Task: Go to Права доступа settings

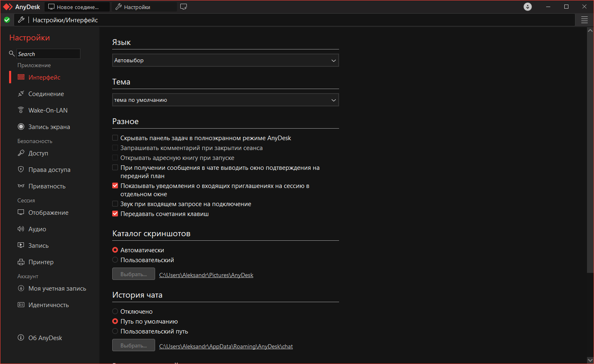Action: [49, 170]
